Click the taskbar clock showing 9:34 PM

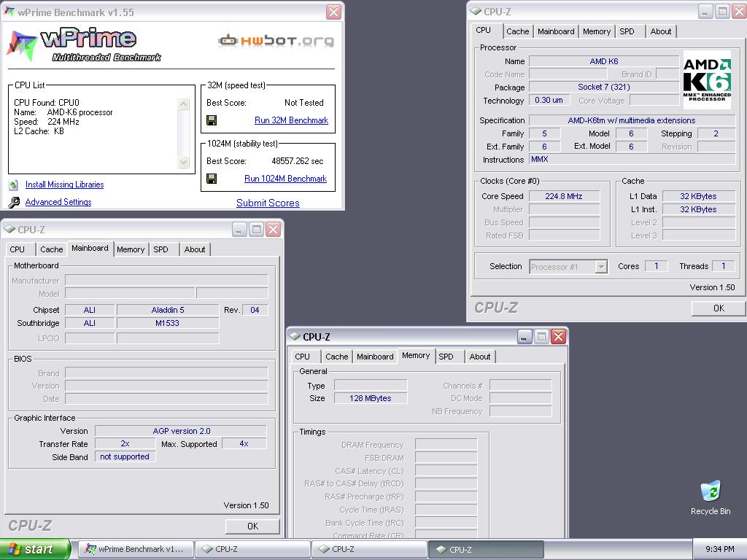(x=719, y=549)
